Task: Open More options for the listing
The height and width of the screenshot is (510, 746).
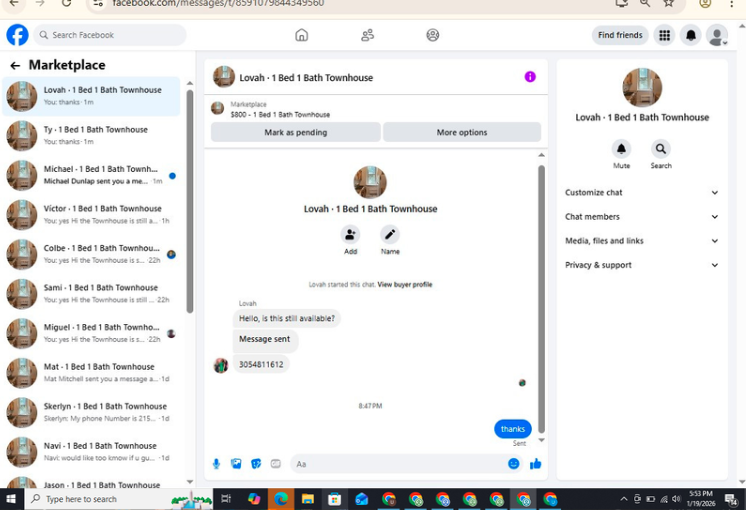Action: (x=461, y=132)
